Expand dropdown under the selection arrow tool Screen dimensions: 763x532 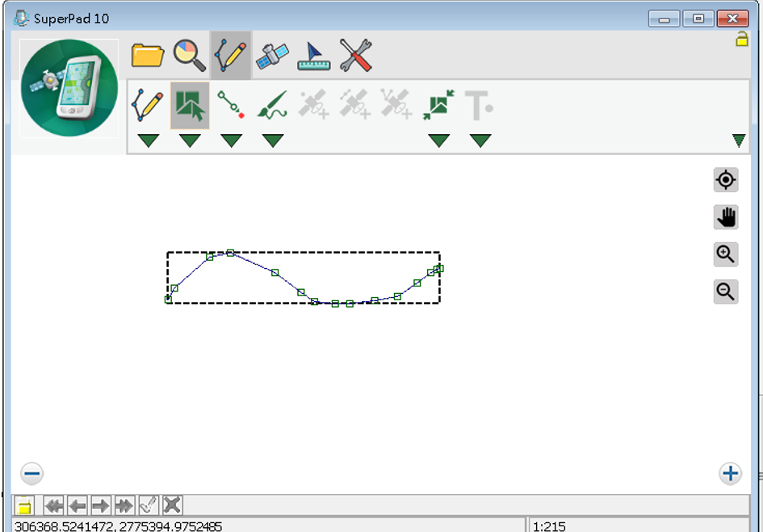point(190,140)
